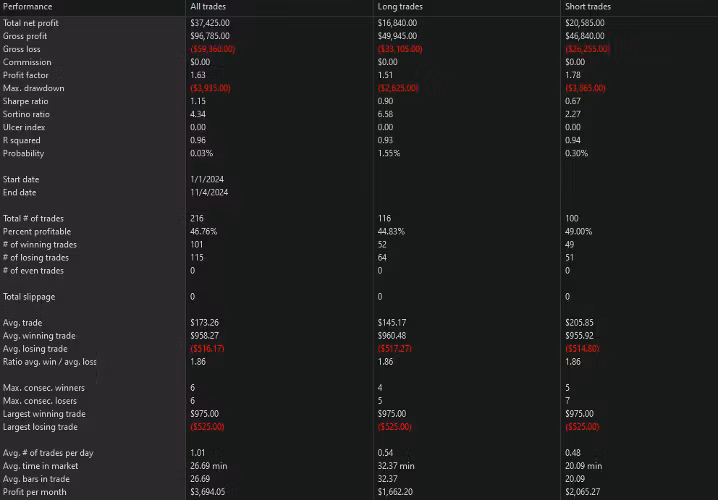Viewport: 718px width, 500px height.
Task: Select Sortino ratio value 4.34
Action: click(x=198, y=114)
